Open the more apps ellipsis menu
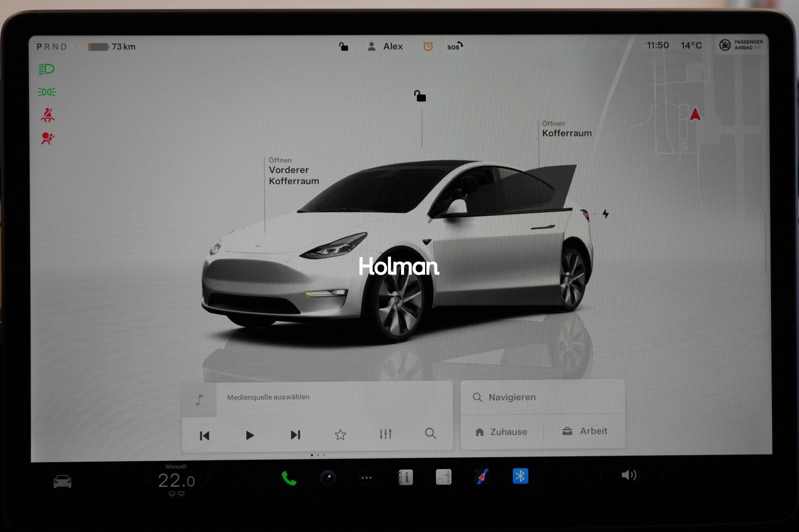Image resolution: width=799 pixels, height=532 pixels. tap(367, 478)
